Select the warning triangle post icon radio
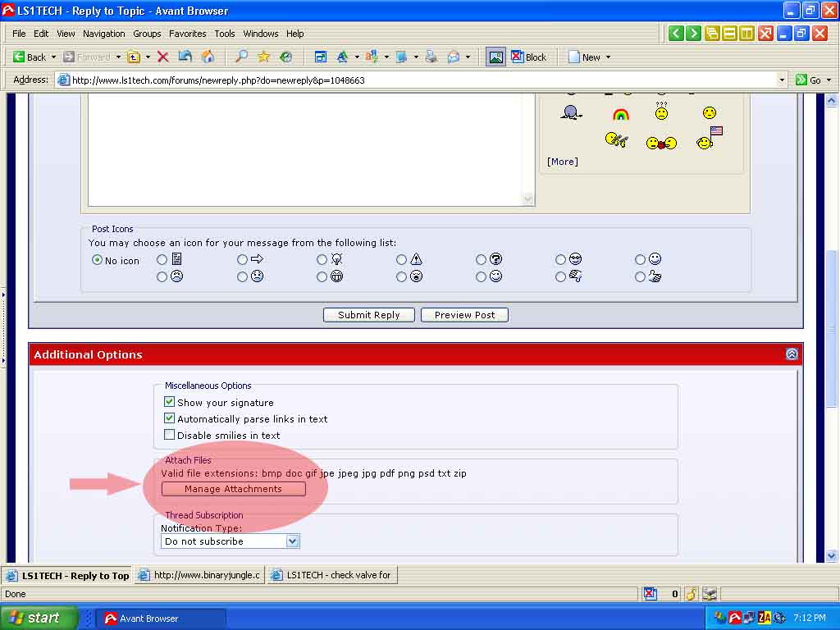 [x=402, y=259]
